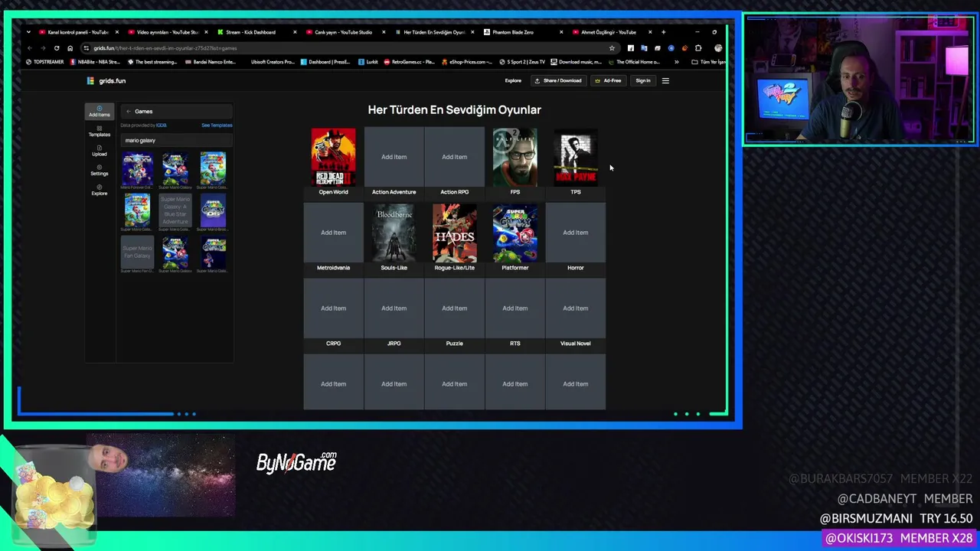Click the Sign in button

[643, 80]
